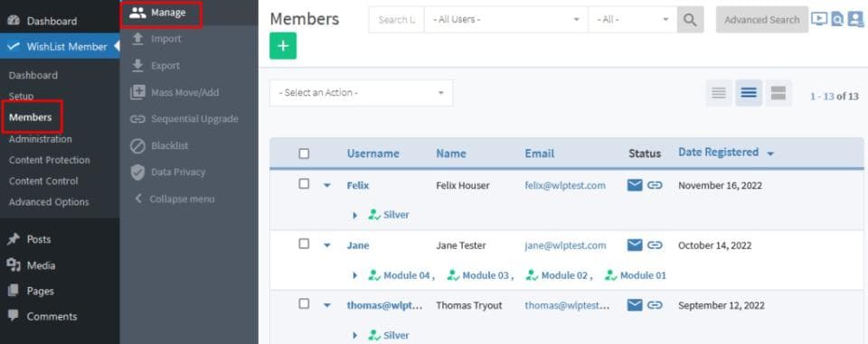Open Mass Move/Add submenu item
This screenshot has width=868, height=344.
tap(189, 92)
